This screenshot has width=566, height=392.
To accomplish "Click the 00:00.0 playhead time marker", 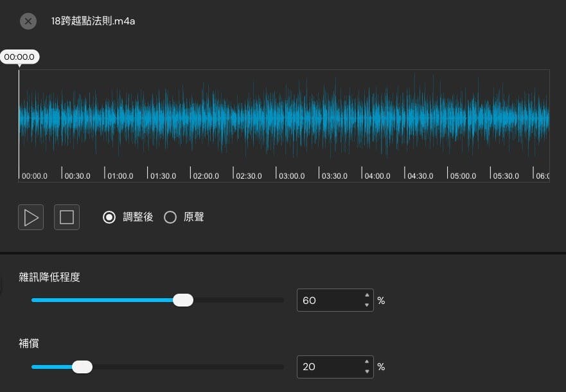I will 19,57.
